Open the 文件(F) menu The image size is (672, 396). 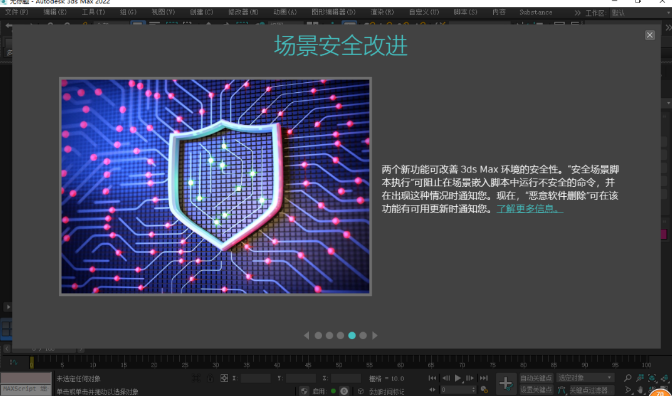17,12
